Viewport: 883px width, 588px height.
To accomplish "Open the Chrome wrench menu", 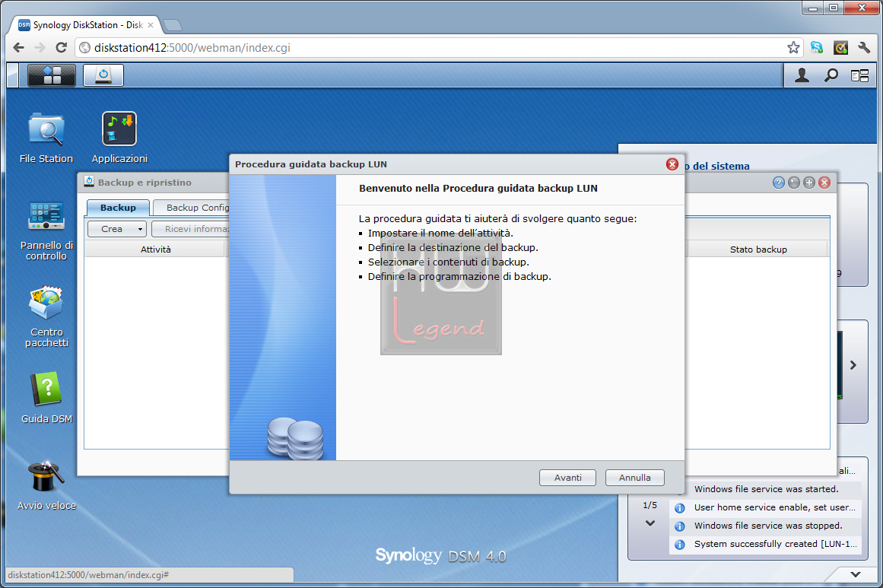I will click(864, 48).
